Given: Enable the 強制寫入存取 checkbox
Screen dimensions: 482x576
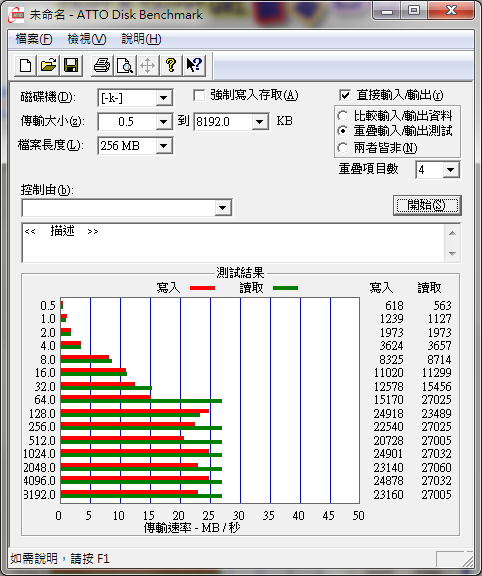Looking at the screenshot, I should point(199,96).
